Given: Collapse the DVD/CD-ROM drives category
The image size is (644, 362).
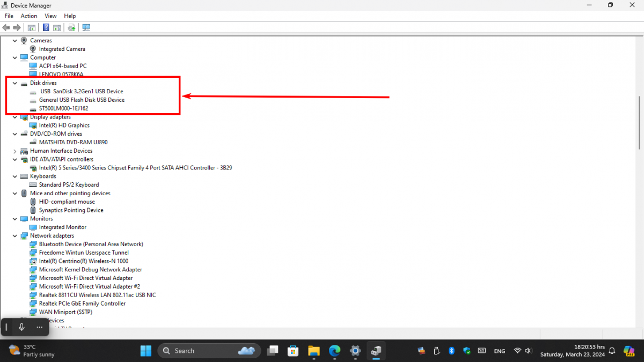Looking at the screenshot, I should pyautogui.click(x=15, y=134).
